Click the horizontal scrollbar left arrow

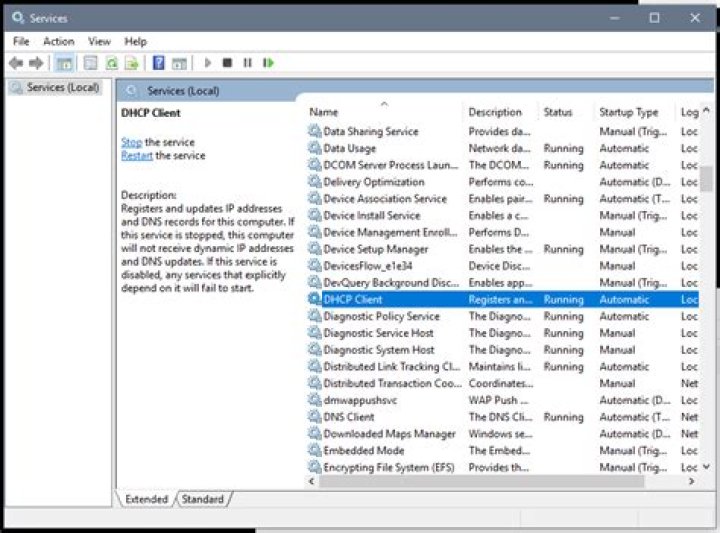(x=312, y=481)
